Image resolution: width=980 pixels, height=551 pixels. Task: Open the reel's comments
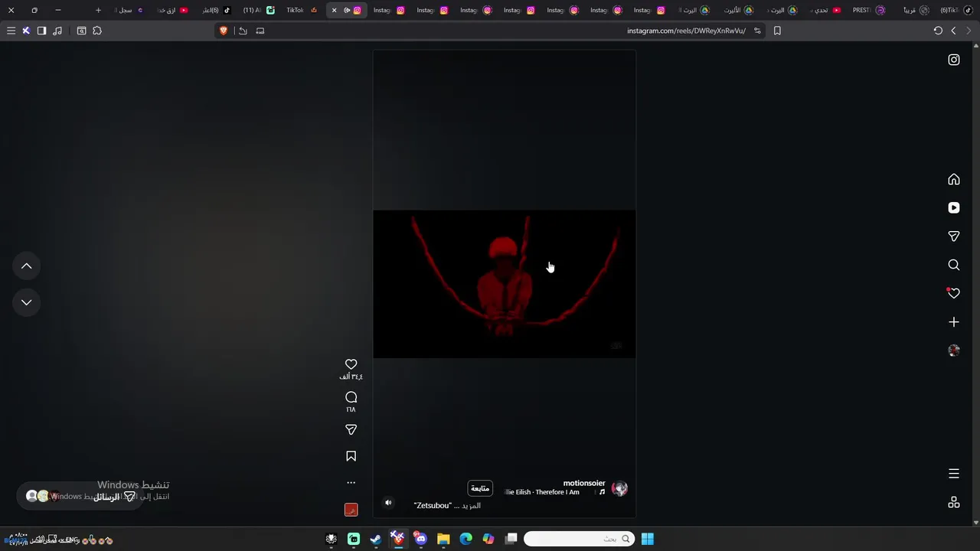[351, 397]
